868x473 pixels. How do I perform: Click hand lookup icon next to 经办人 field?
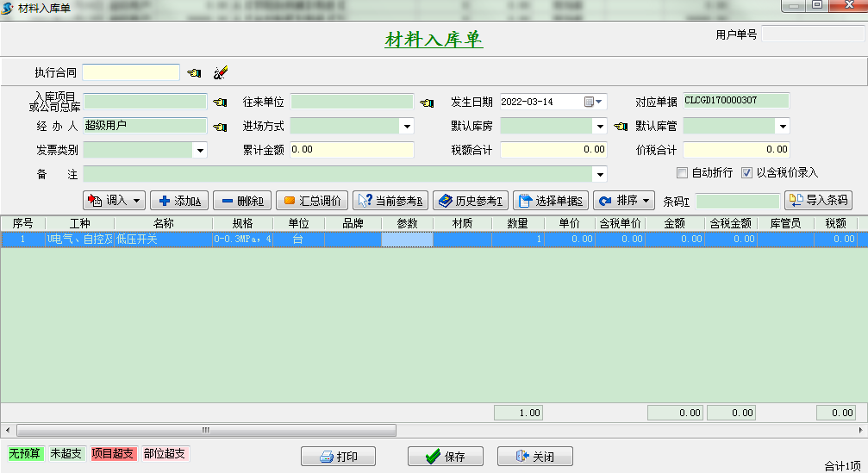pos(220,127)
